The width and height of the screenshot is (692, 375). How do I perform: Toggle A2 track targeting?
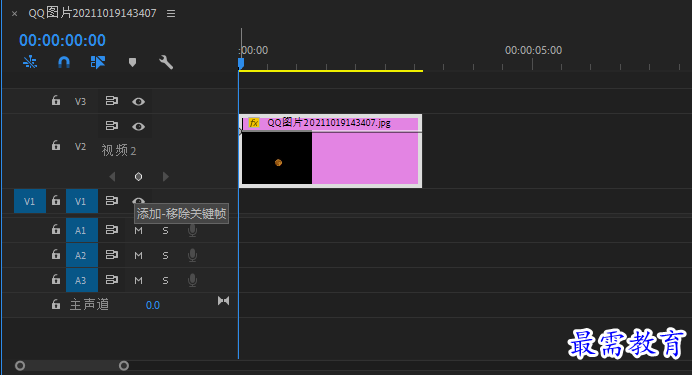coord(82,255)
